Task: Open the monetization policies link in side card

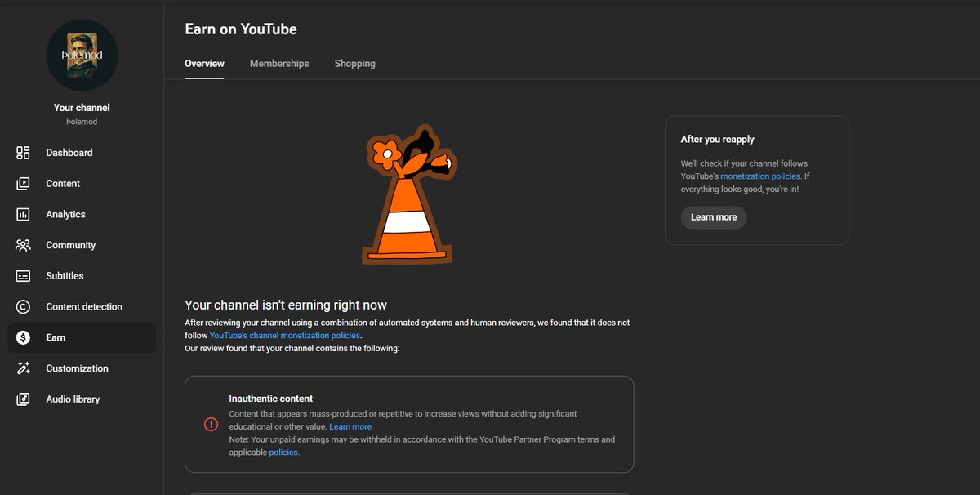Action: click(760, 176)
